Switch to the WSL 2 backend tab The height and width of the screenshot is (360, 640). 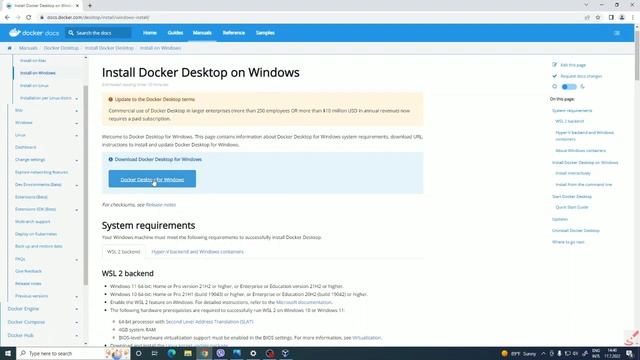click(123, 252)
